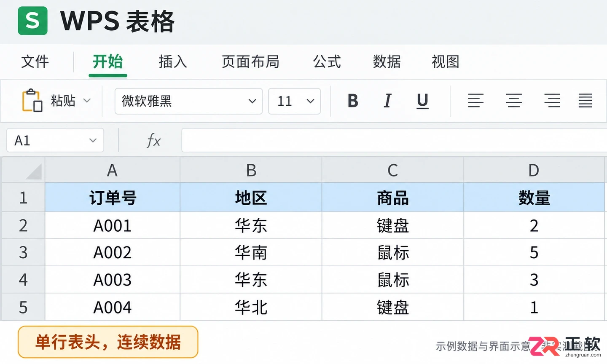This screenshot has width=607, height=364.
Task: Toggle italic formatting
Action: point(388,101)
